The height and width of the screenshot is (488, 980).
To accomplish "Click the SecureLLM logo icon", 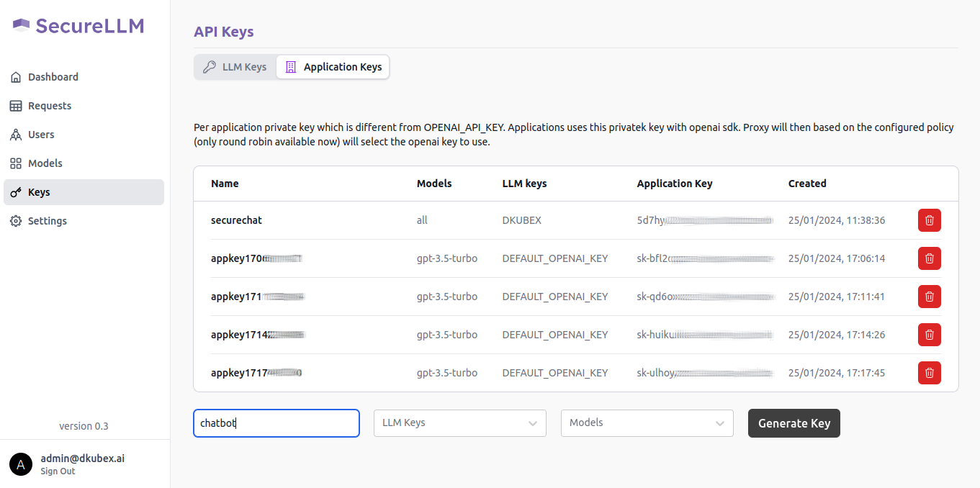I will [21, 26].
